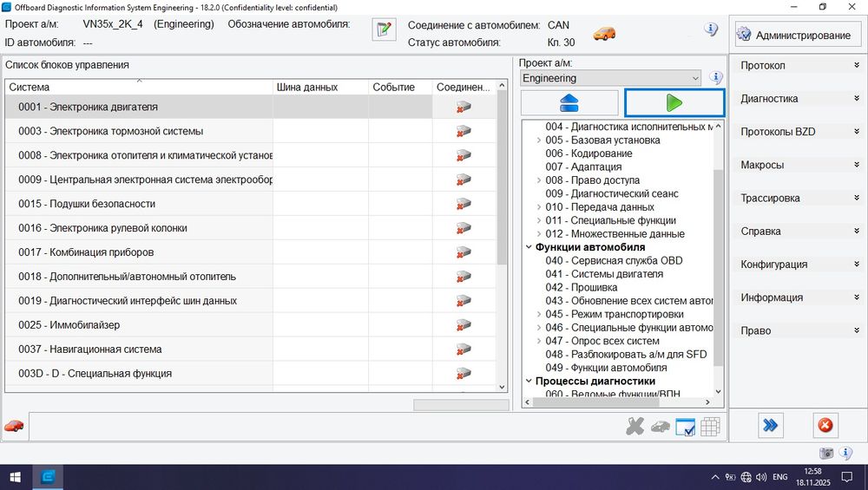Viewport: 868px width, 490px height.
Task: Click the ODIS app icon in the taskbar
Action: [x=48, y=477]
